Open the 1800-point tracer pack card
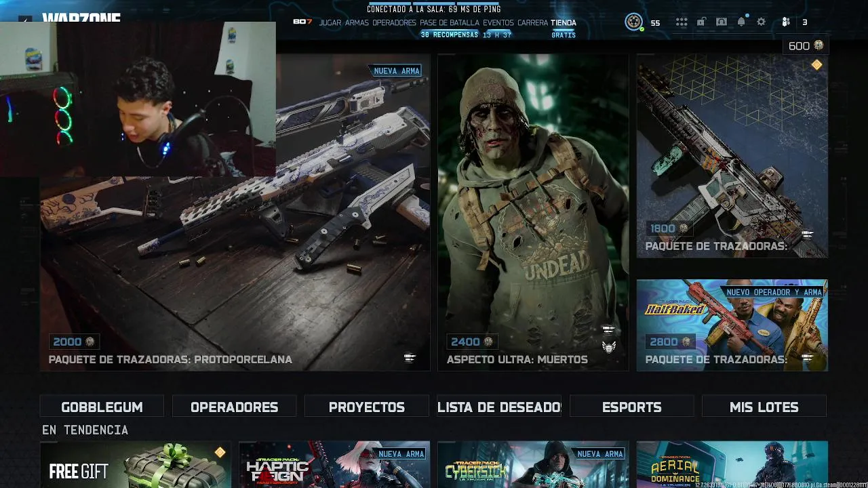 732,156
